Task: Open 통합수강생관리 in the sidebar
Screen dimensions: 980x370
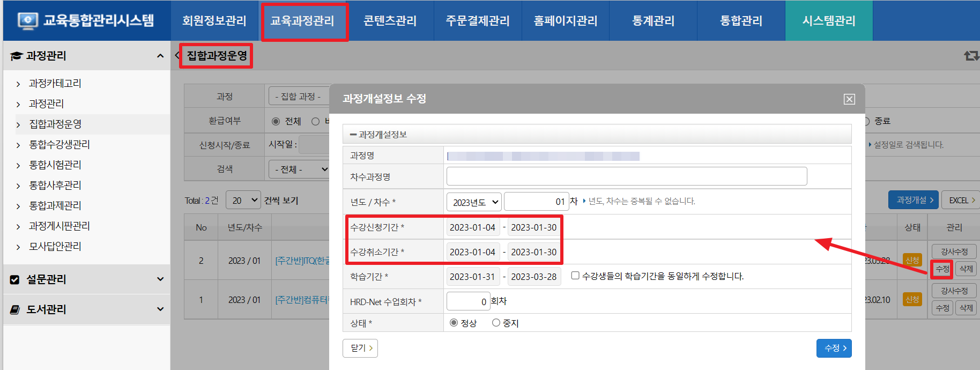Action: tap(60, 144)
